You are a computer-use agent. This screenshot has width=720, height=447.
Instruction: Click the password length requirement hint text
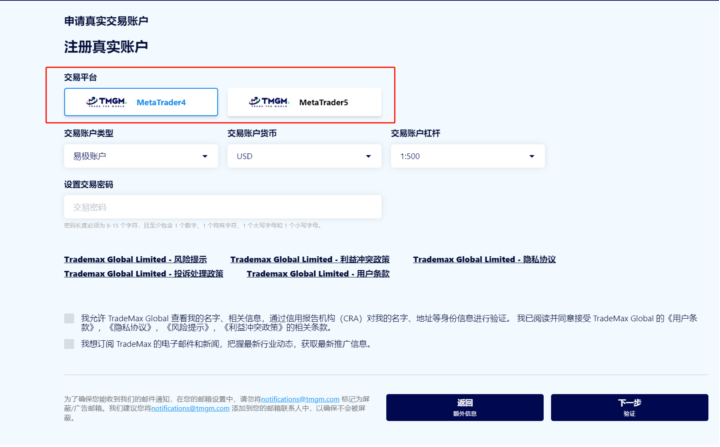pyautogui.click(x=193, y=226)
